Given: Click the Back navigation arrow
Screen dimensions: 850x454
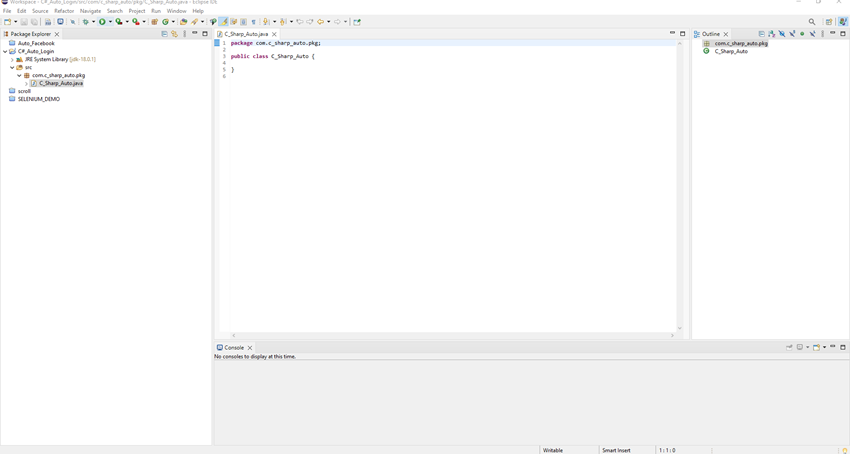Looking at the screenshot, I should tap(320, 22).
